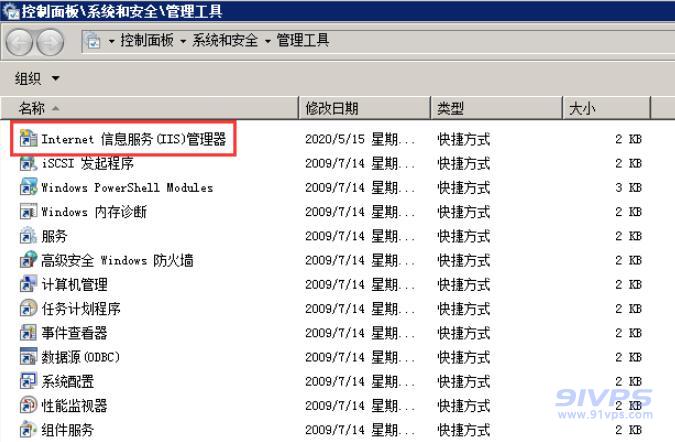Click the 2 KB size of 任务计划程序
The width and height of the screenshot is (675, 442).
[629, 309]
